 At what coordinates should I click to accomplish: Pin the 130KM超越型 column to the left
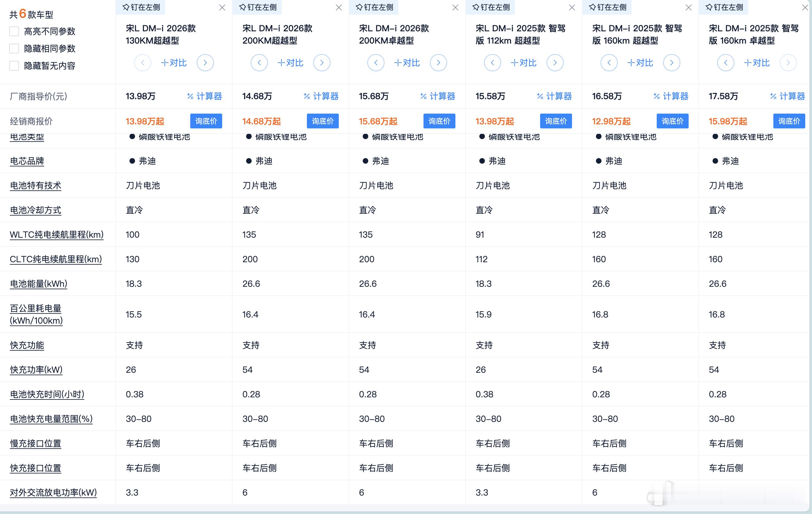[x=141, y=7]
